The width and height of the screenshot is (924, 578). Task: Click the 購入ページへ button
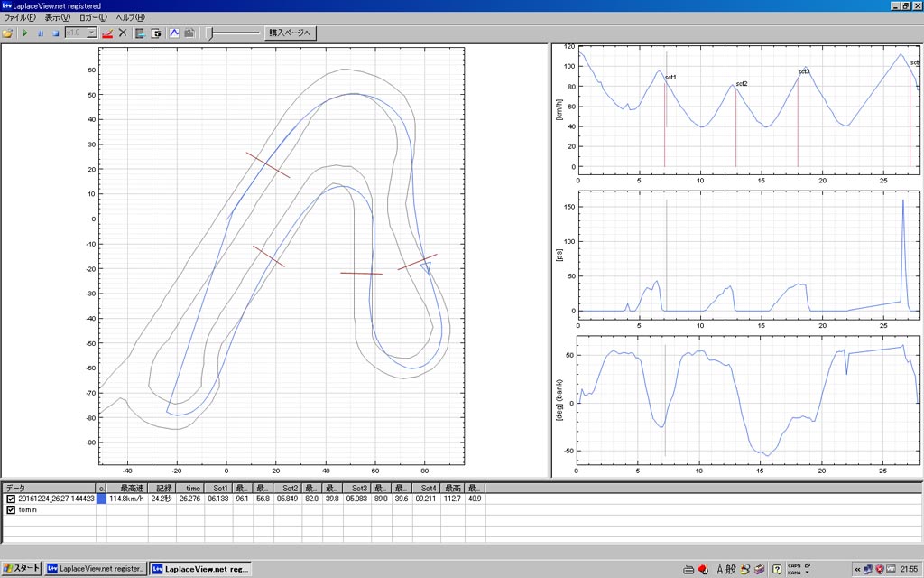tap(290, 33)
